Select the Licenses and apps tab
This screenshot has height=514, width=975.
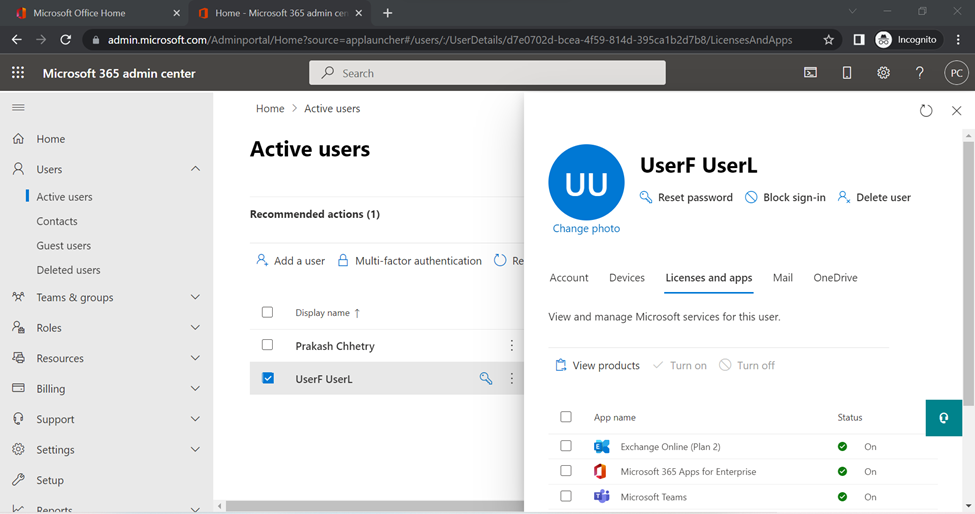709,278
